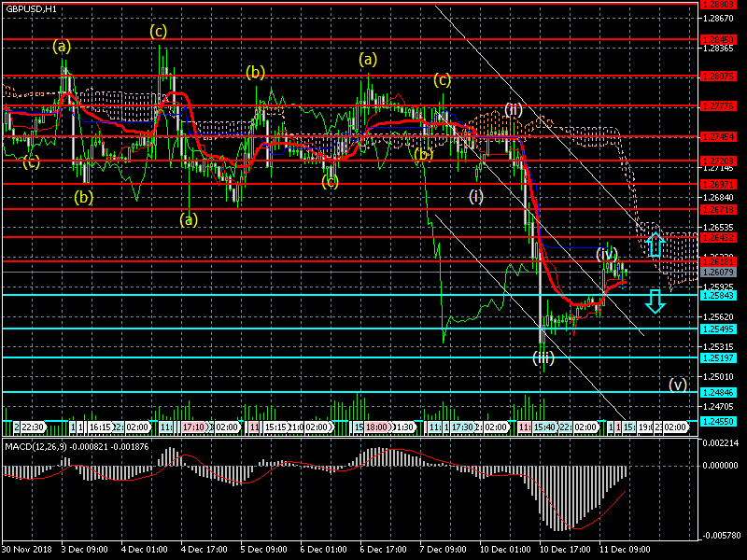Select the 19:00 future event marker
The image size is (747, 560).
(x=645, y=427)
